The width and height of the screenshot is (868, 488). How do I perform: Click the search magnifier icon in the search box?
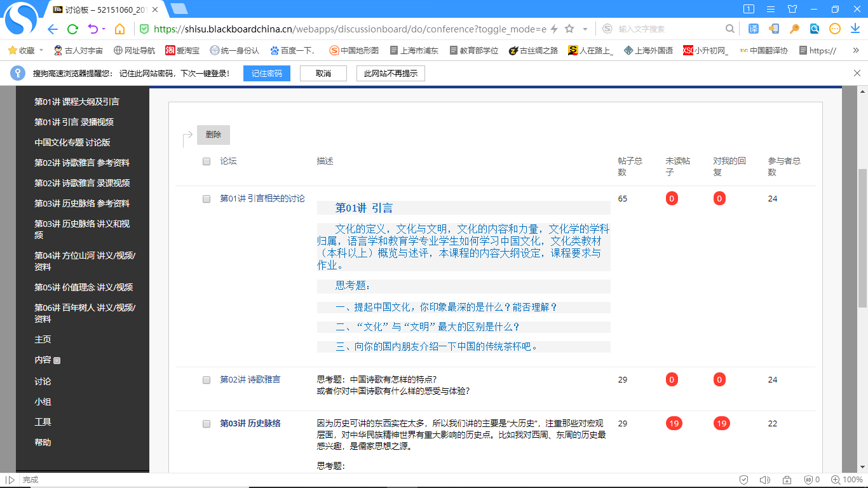click(730, 29)
